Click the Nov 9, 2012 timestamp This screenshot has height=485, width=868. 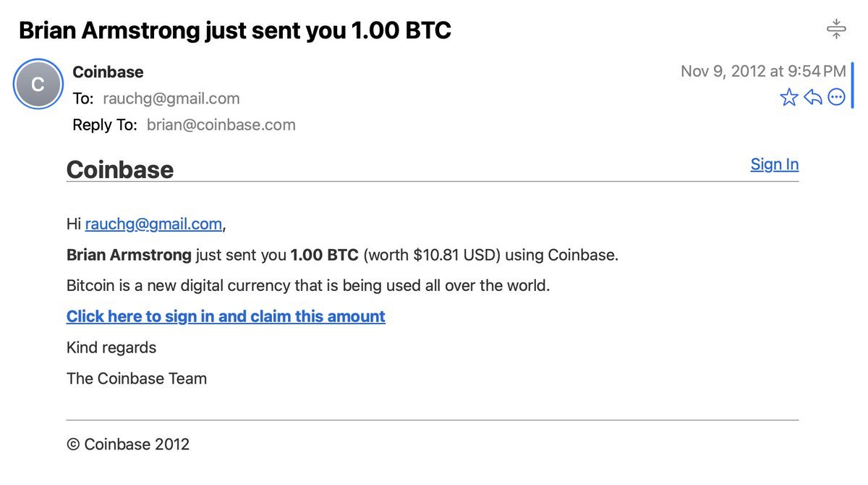coord(763,71)
